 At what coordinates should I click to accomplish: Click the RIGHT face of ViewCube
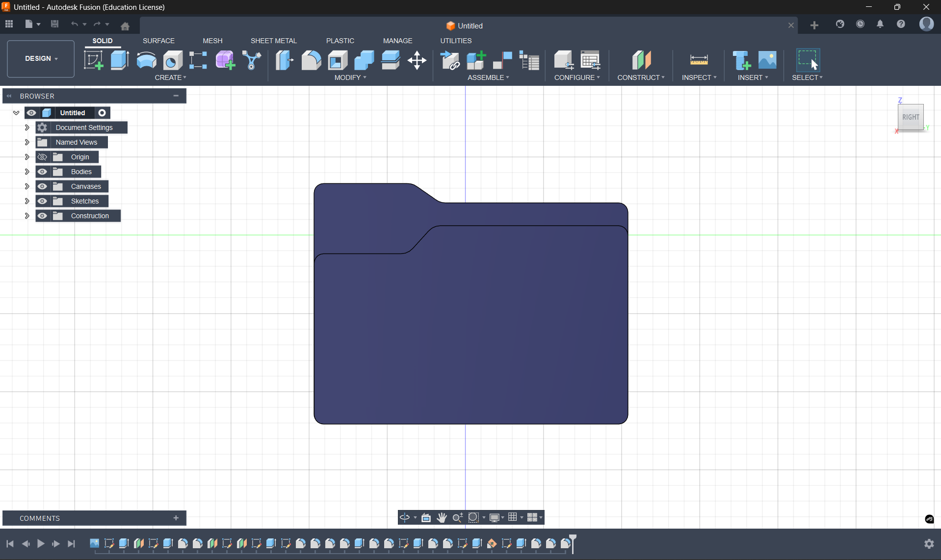pyautogui.click(x=911, y=117)
